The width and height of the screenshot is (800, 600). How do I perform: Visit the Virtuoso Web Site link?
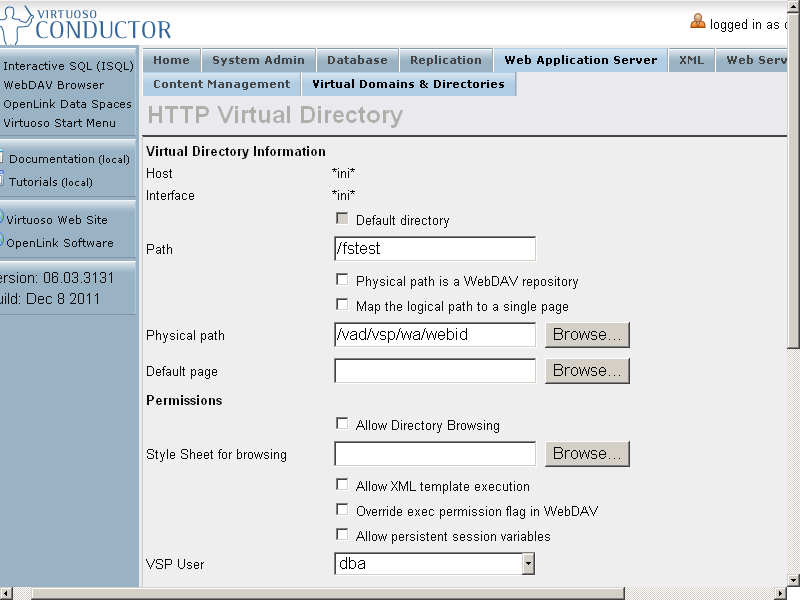coord(57,220)
